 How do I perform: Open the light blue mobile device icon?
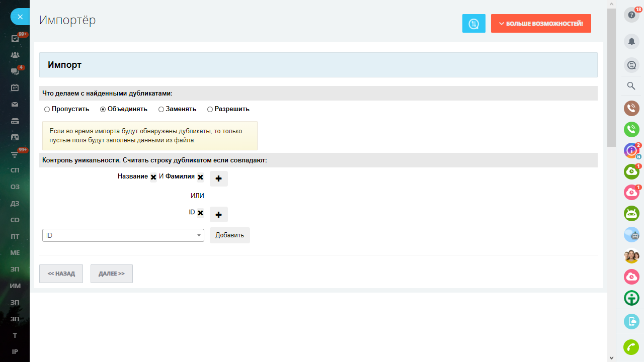[x=631, y=322]
